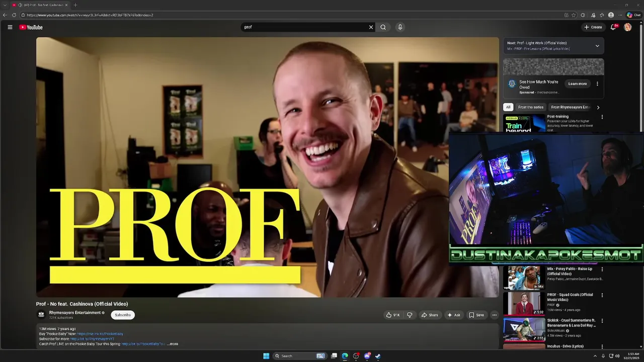Viewport: 644px width, 362px height.
Task: Add a new browser tab
Action: click(75, 5)
